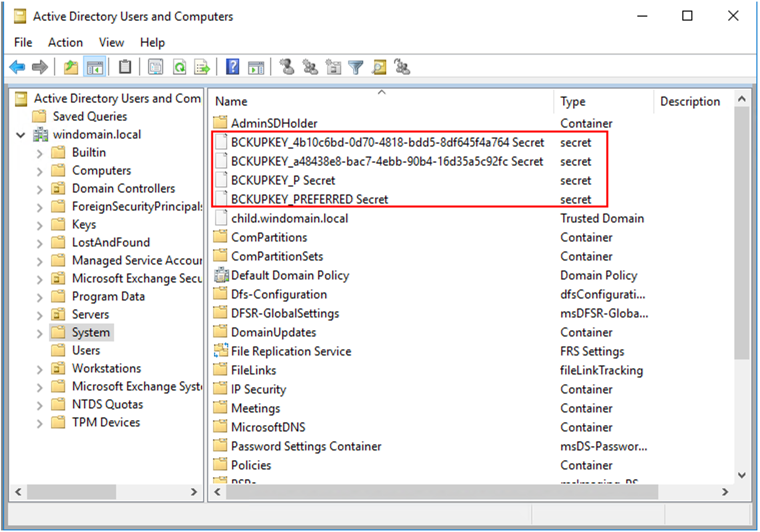This screenshot has height=532, width=760.
Task: Click the tree pane's horizontal scroll right arrow
Action: [194, 492]
